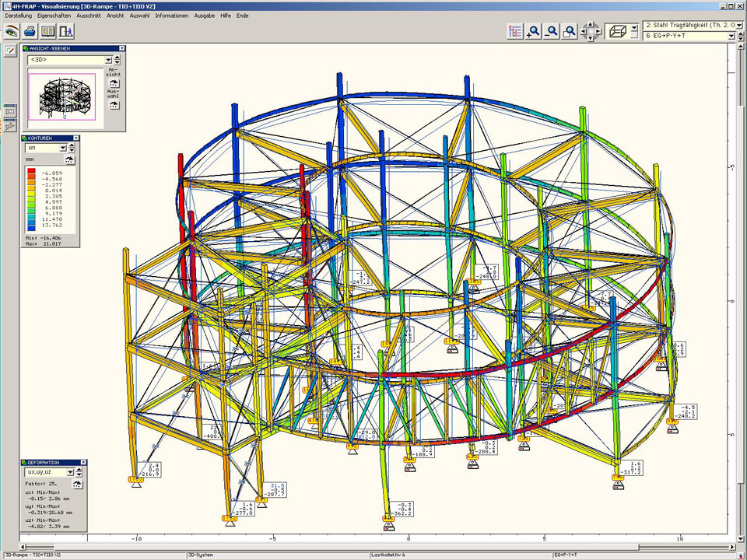The width and height of the screenshot is (747, 560).
Task: Click the eye display settings icon
Action: click(12, 31)
